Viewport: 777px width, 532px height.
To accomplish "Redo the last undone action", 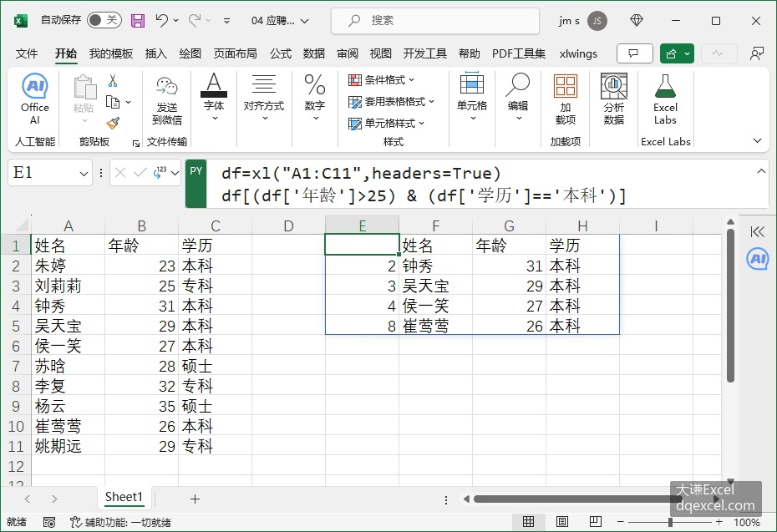I will (194, 20).
